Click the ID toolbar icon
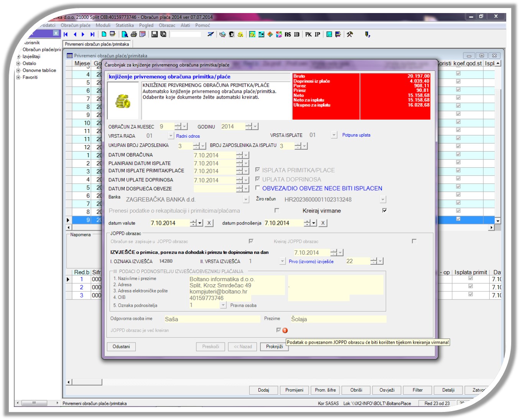Screen dimensions: 520x420 tap(296, 35)
